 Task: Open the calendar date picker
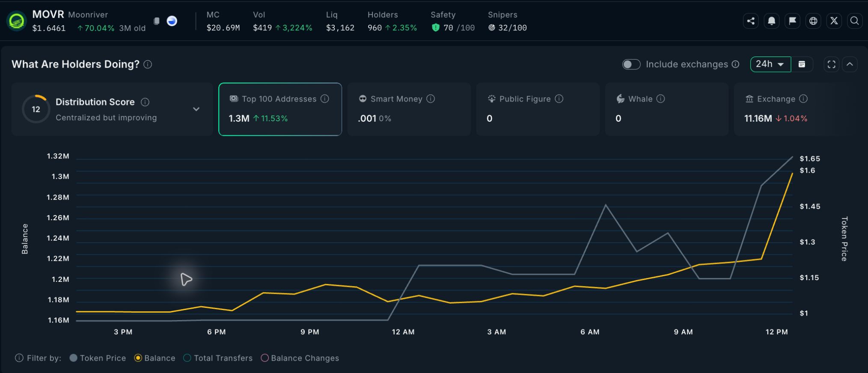pyautogui.click(x=802, y=64)
